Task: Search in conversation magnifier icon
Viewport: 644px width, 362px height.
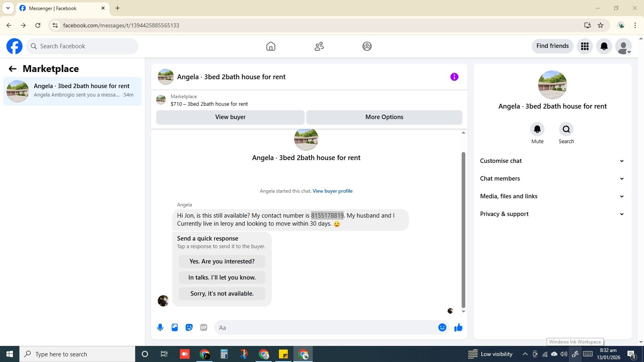Action: pyautogui.click(x=566, y=129)
